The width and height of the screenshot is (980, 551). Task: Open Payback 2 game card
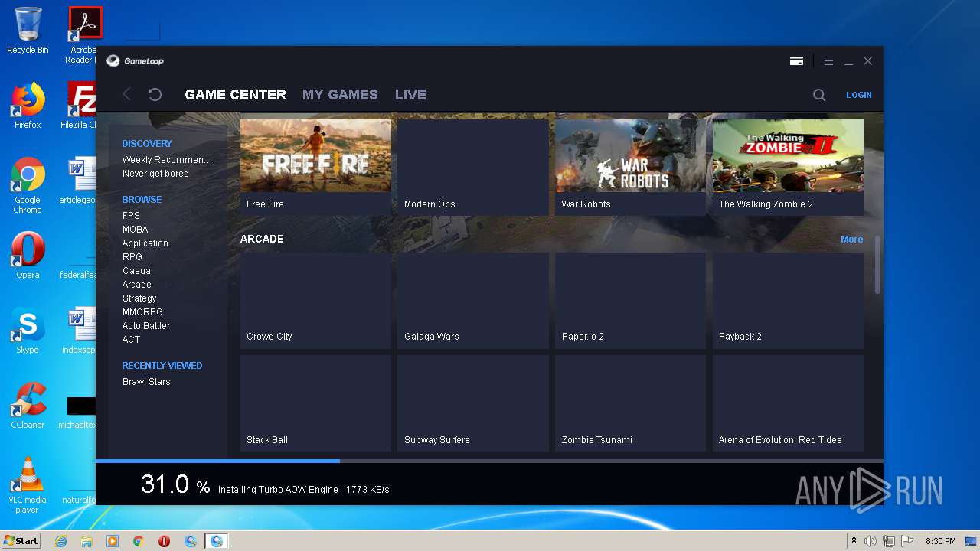point(788,301)
